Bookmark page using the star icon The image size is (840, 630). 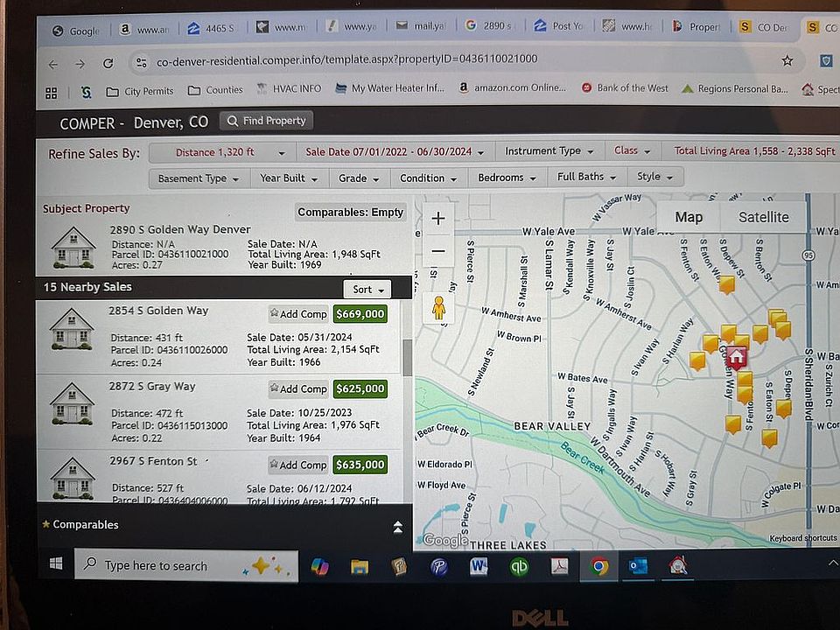[787, 60]
